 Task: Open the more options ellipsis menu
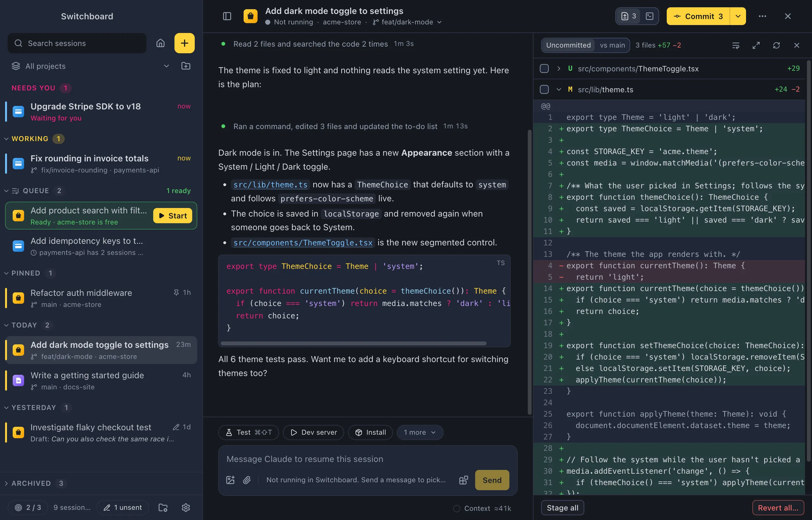coord(762,16)
